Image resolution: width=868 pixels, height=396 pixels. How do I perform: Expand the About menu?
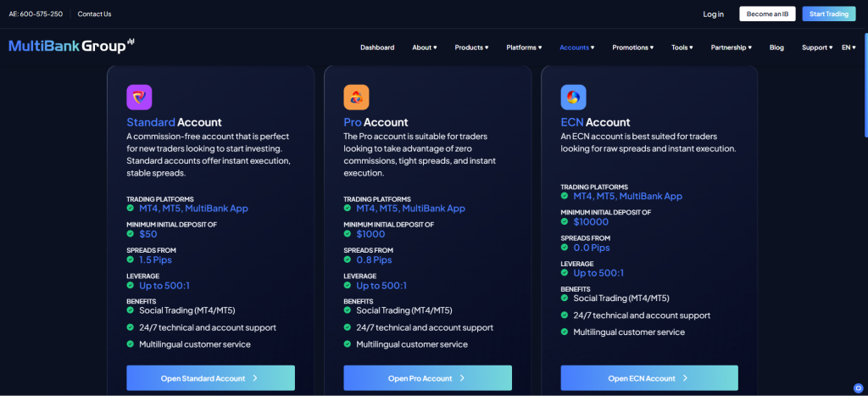(425, 47)
